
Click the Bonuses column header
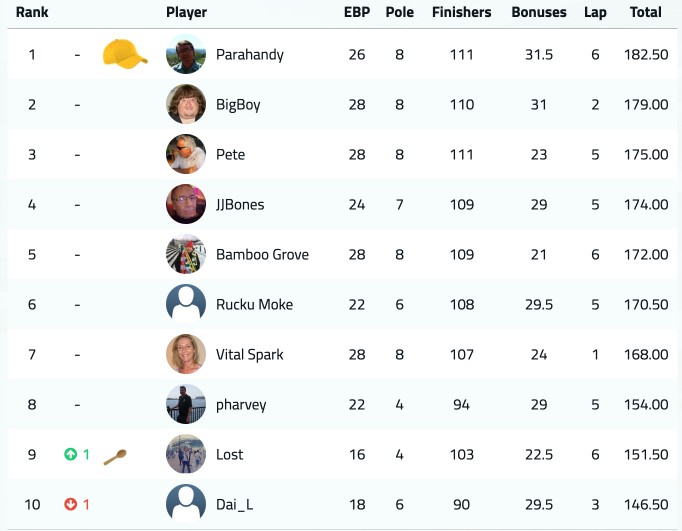click(539, 12)
